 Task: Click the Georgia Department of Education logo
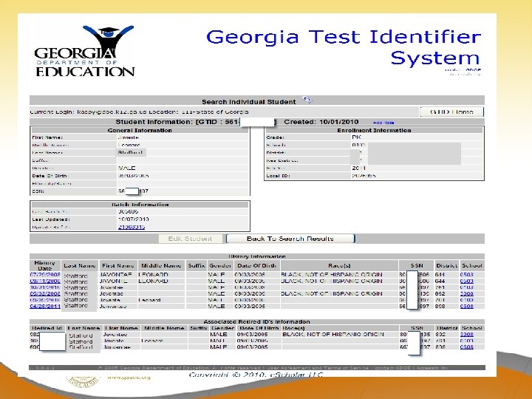pyautogui.click(x=84, y=51)
